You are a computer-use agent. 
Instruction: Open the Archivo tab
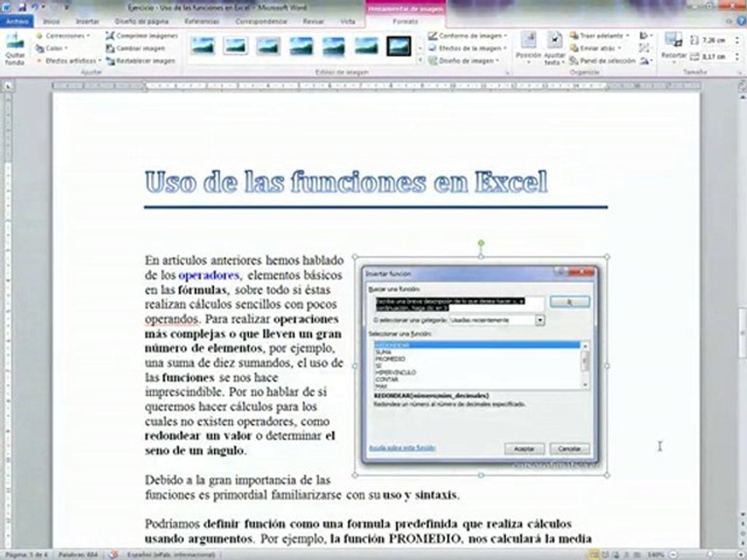(16, 22)
